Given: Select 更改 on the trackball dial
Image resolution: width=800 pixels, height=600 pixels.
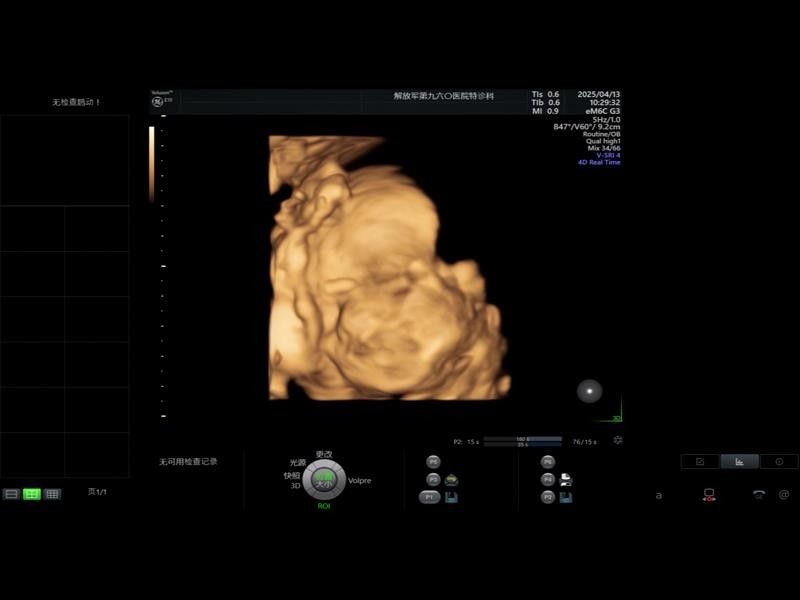Looking at the screenshot, I should tap(324, 454).
